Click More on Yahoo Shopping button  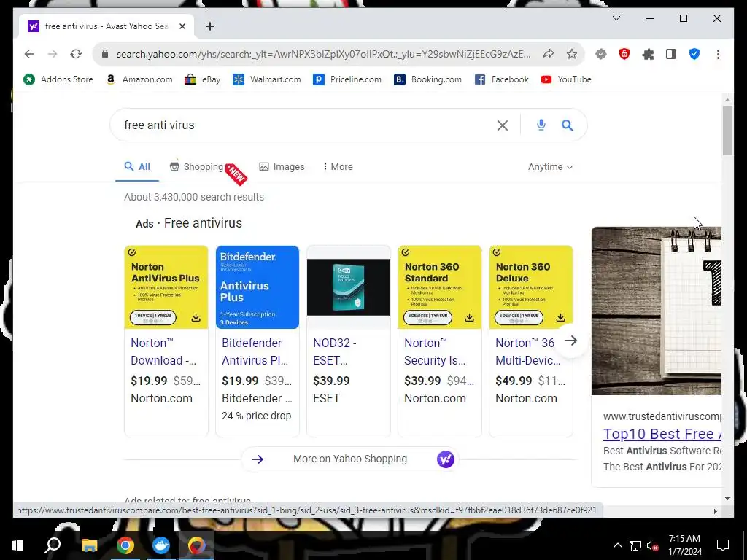pos(349,459)
